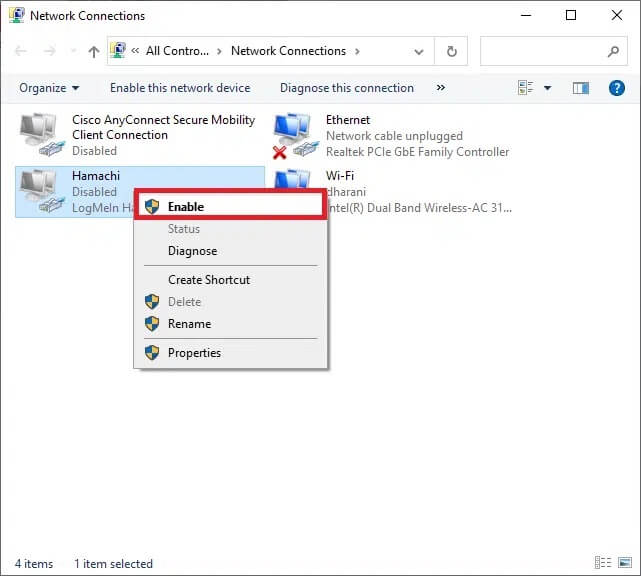
Task: Click Network Connections breadcrumb
Action: pyautogui.click(x=288, y=51)
